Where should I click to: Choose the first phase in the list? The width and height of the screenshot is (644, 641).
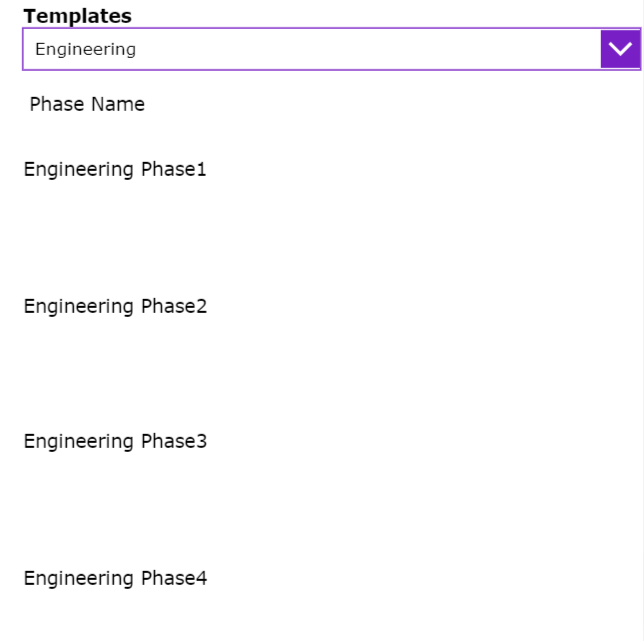click(x=115, y=169)
